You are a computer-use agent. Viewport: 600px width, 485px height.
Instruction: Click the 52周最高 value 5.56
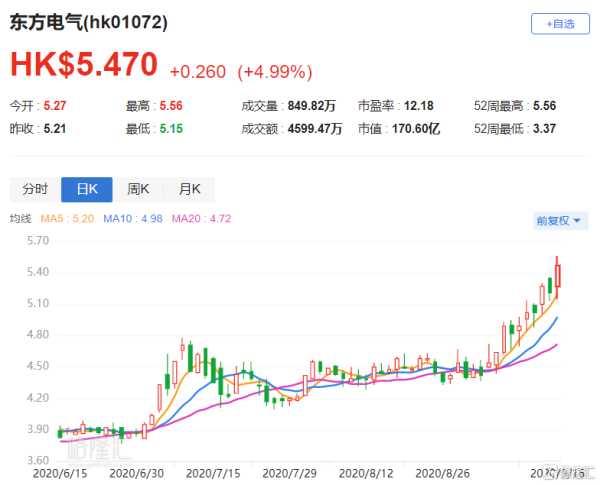pos(545,106)
